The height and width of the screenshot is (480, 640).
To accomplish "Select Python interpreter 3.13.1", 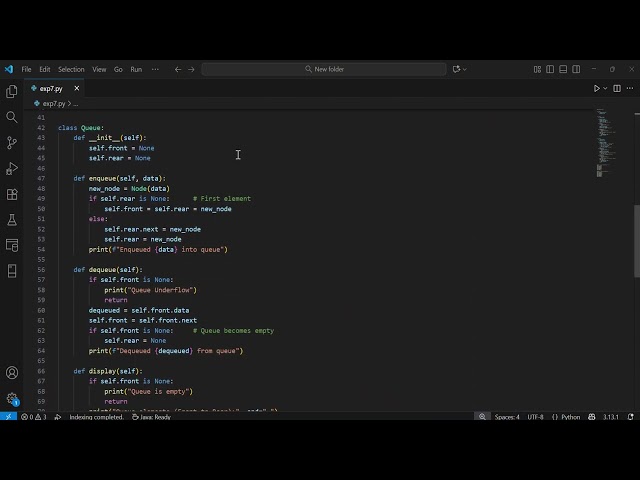I will 611,417.
